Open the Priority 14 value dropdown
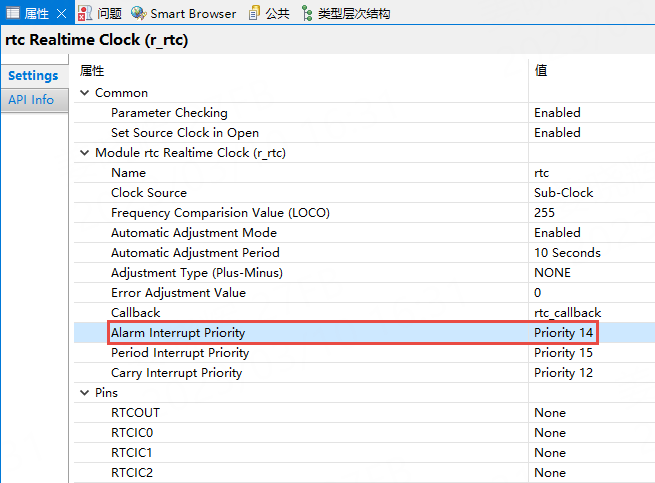The image size is (655, 483). pyautogui.click(x=564, y=333)
